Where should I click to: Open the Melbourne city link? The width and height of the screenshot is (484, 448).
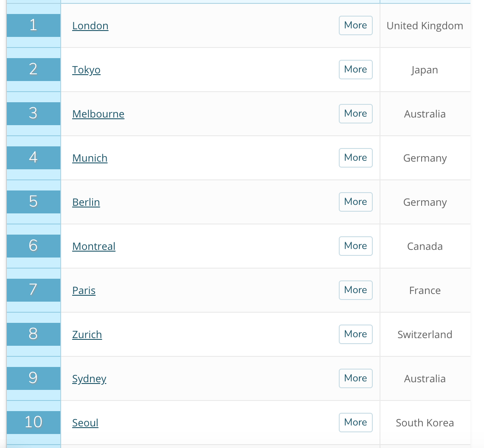pyautogui.click(x=98, y=114)
